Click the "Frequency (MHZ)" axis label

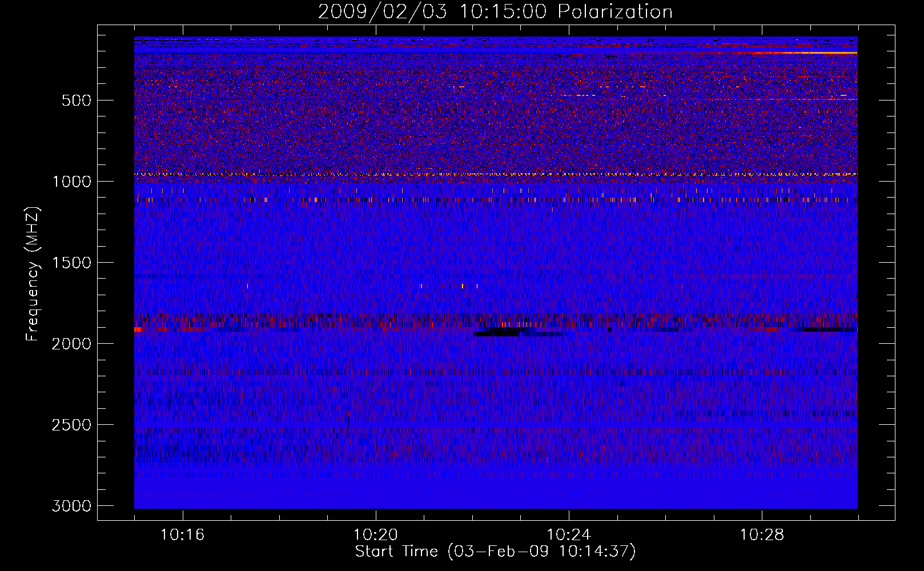(33, 274)
